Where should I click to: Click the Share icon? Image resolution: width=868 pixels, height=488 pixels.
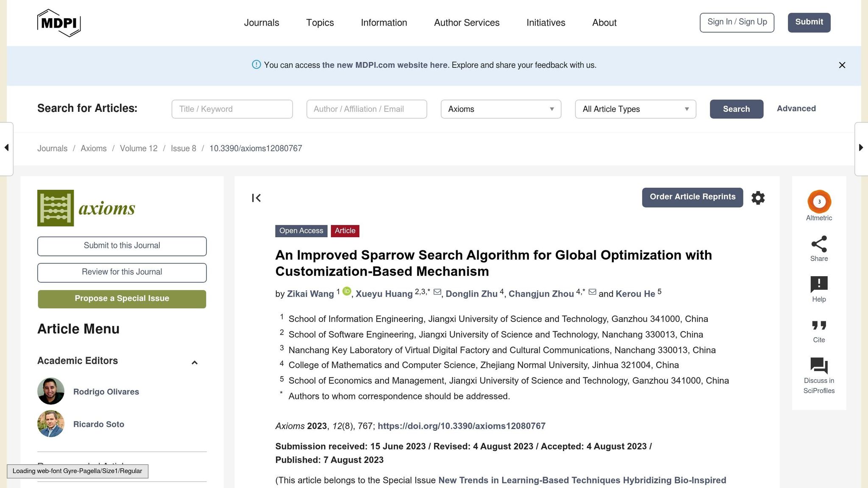(819, 244)
